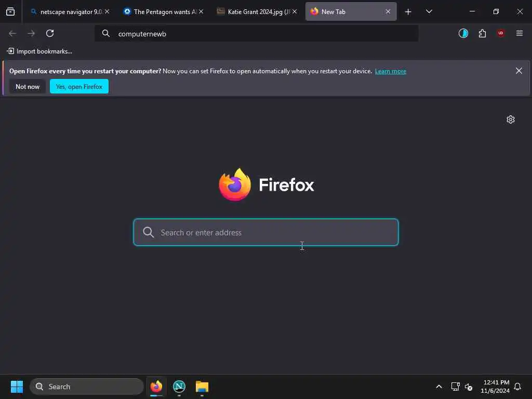This screenshot has height=399, width=532.
Task: Go back one page
Action: coord(12,33)
